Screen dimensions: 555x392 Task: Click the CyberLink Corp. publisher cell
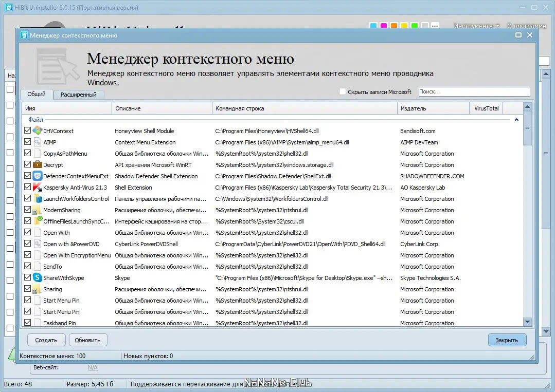420,244
